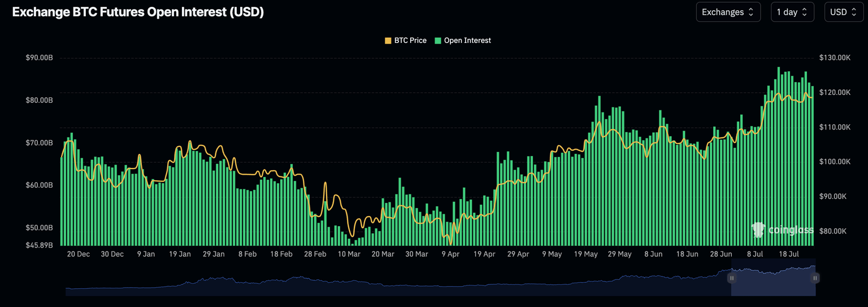Toggle Open Interest series label in legend
The width and height of the screenshot is (868, 307).
coord(467,41)
